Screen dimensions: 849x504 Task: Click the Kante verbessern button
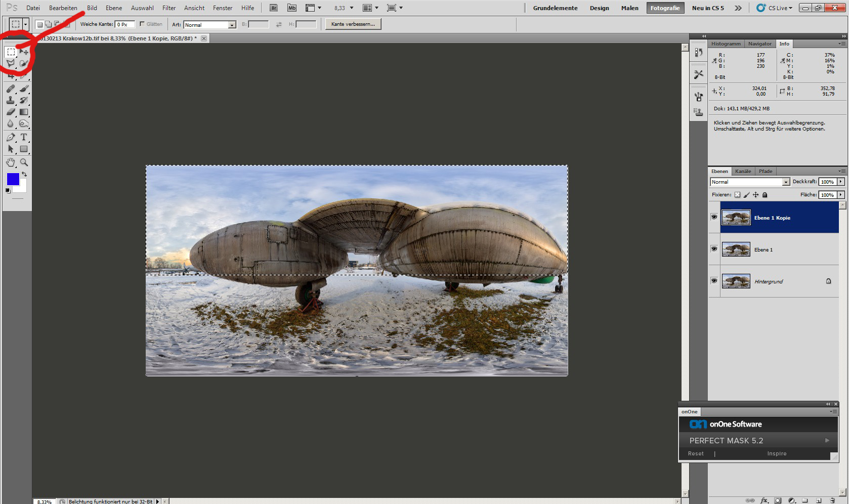353,24
